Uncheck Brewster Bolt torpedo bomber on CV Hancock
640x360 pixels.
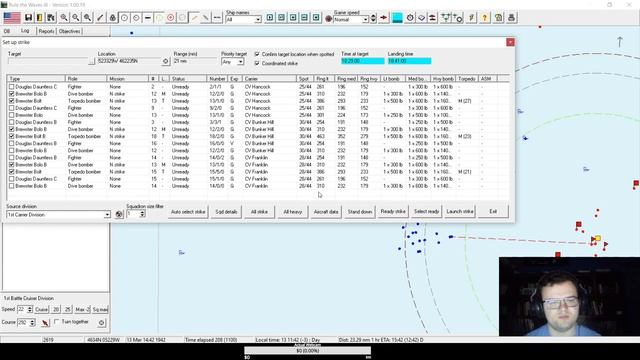pyautogui.click(x=11, y=101)
